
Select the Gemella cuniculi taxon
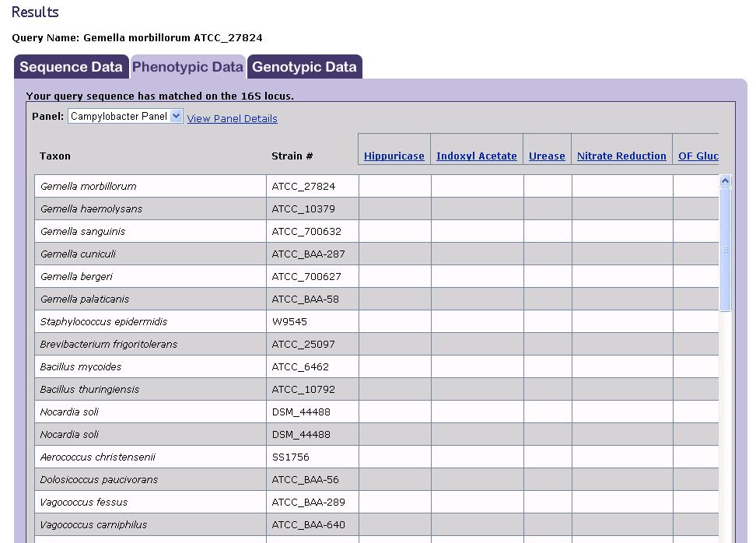coord(78,254)
